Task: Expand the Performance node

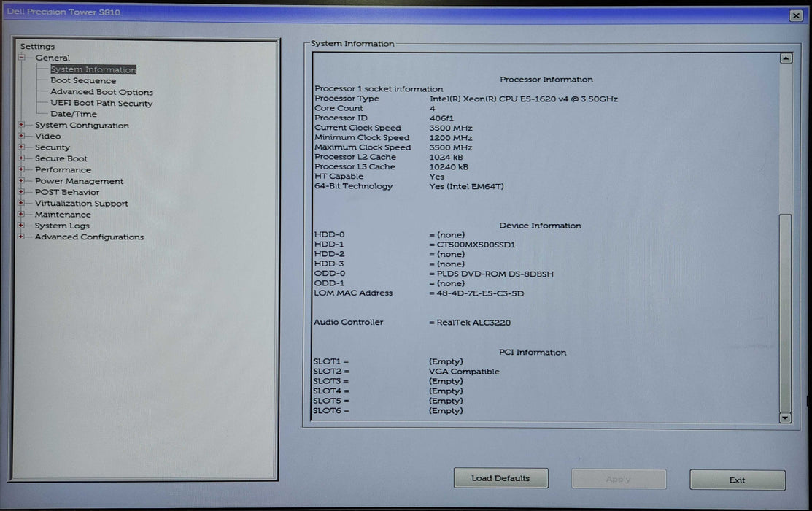Action: tap(21, 169)
